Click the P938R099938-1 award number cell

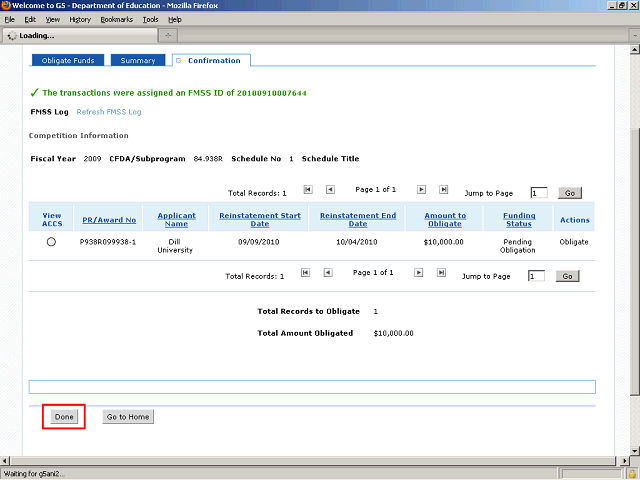[x=108, y=242]
